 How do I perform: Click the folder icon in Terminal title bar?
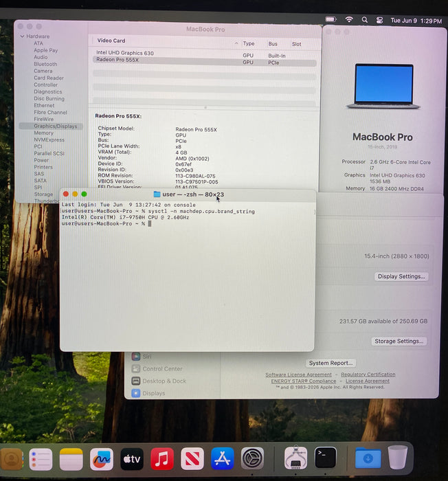tap(157, 194)
